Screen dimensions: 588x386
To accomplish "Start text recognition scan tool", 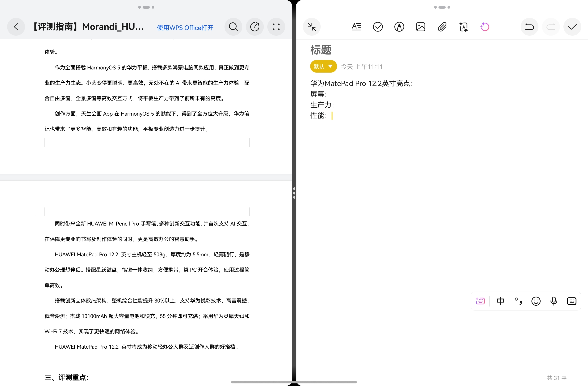I will point(463,27).
